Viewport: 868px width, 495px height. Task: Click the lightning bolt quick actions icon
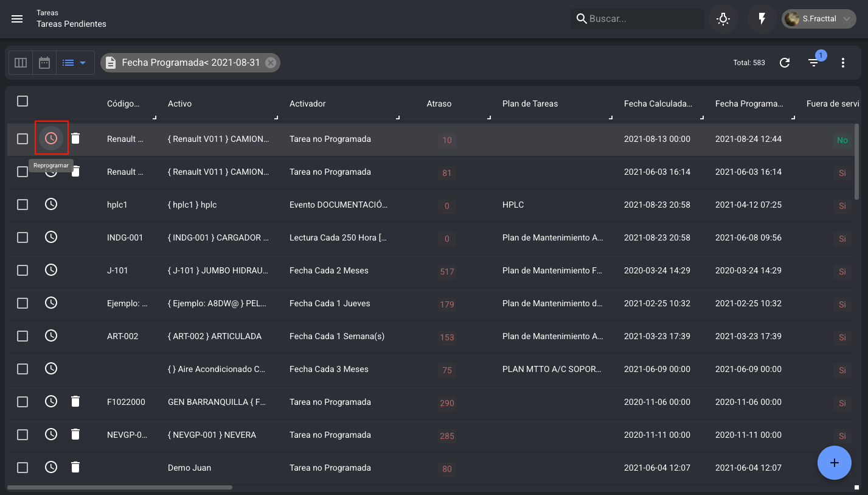click(x=762, y=19)
